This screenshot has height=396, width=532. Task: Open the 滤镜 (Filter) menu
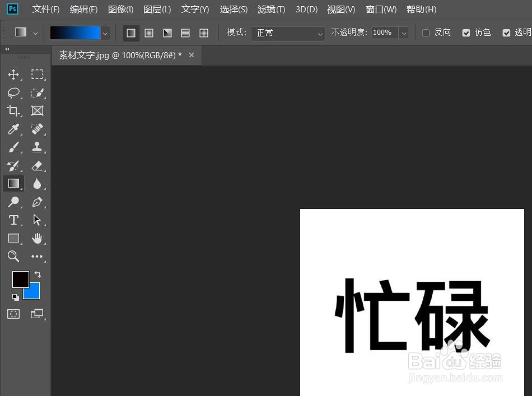[271, 9]
